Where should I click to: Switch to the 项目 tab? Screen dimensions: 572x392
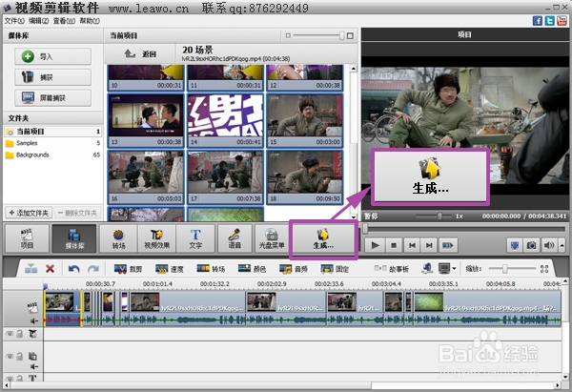(27, 238)
